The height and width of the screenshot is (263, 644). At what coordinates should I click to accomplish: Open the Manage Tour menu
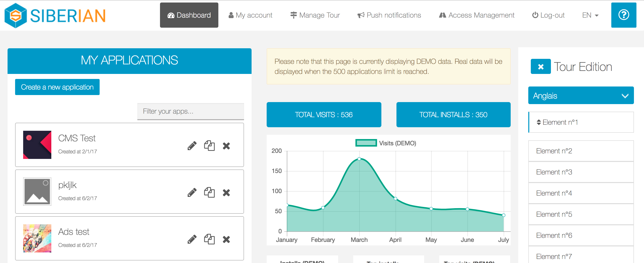click(x=315, y=15)
